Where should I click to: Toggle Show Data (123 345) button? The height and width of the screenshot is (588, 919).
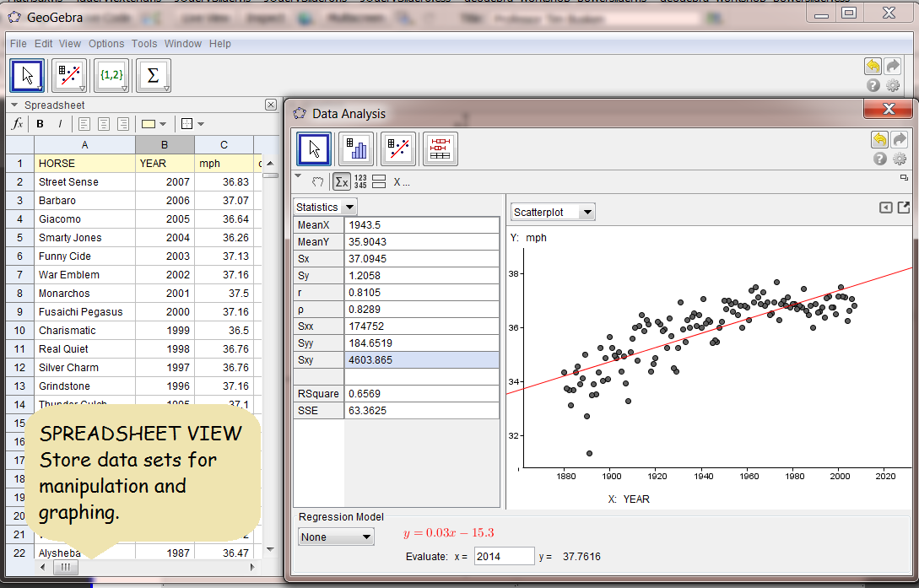coord(360,181)
